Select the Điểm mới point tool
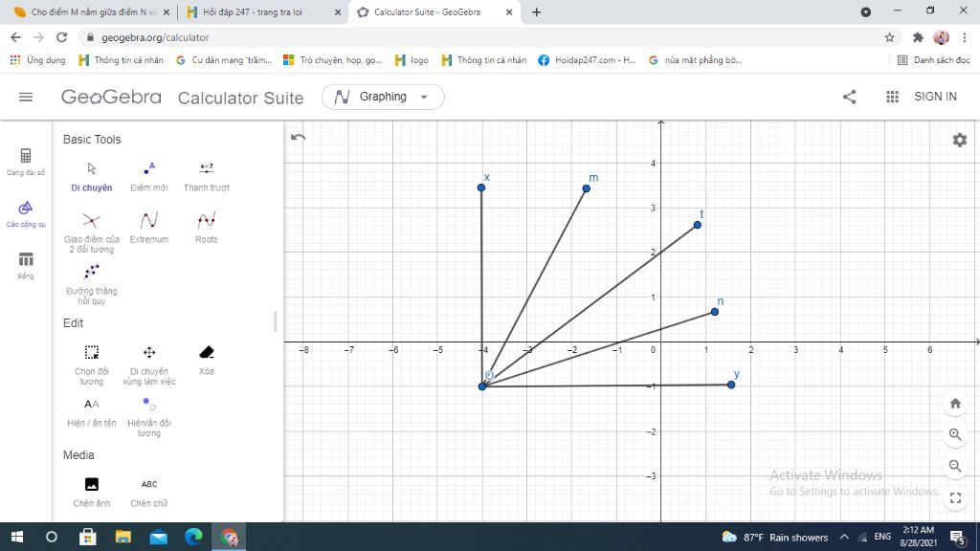The image size is (980, 551). coord(148,176)
